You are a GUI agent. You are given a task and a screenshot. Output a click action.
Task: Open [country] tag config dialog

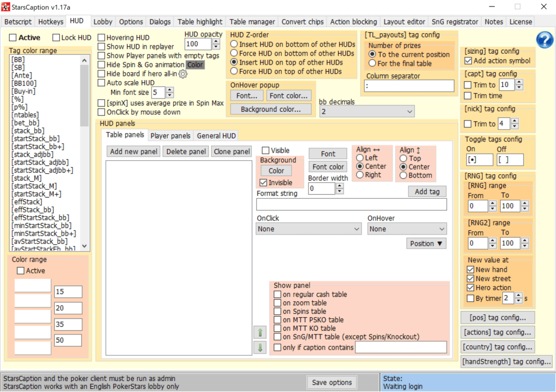click(497, 347)
